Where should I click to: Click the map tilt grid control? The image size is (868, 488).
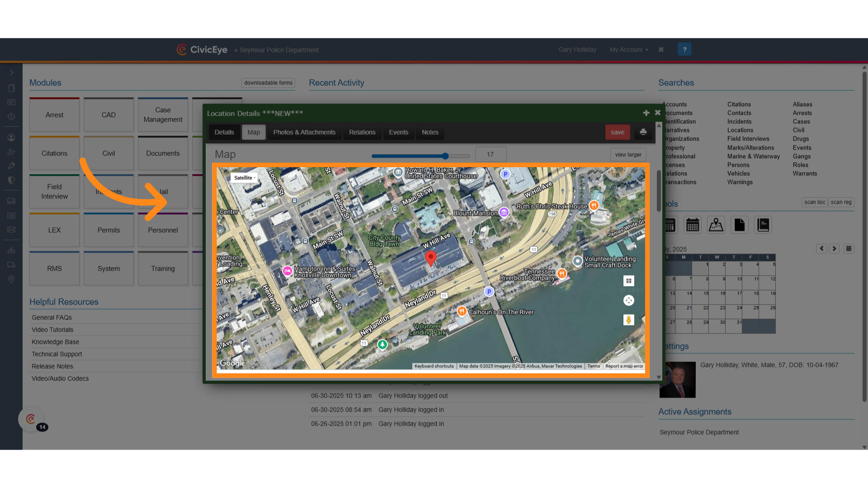pos(628,281)
